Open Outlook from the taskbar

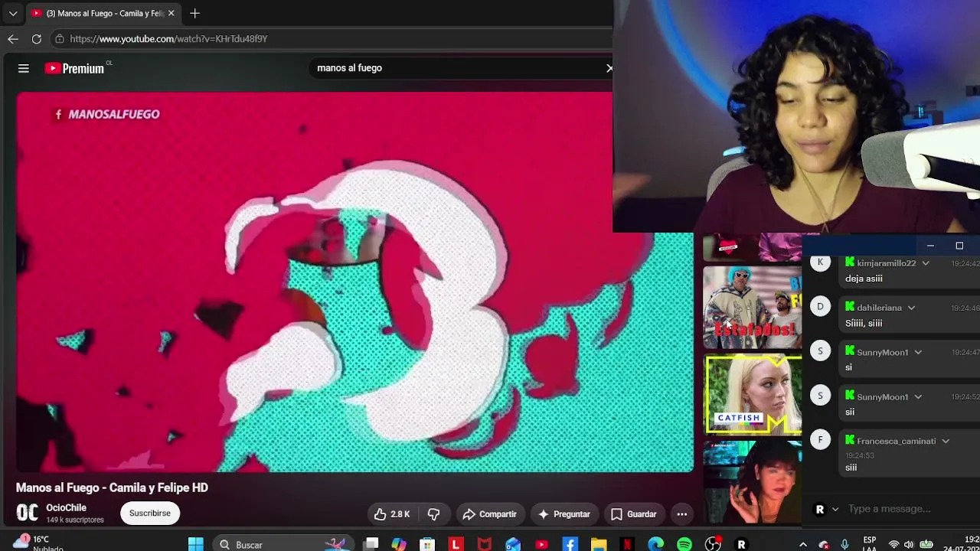pos(513,544)
